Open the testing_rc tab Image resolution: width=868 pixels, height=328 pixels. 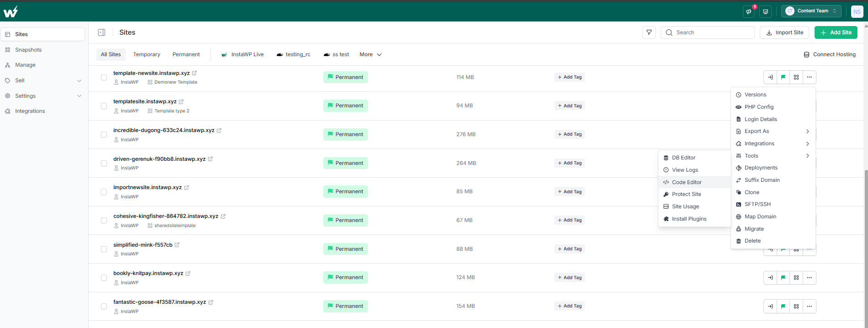[294, 54]
